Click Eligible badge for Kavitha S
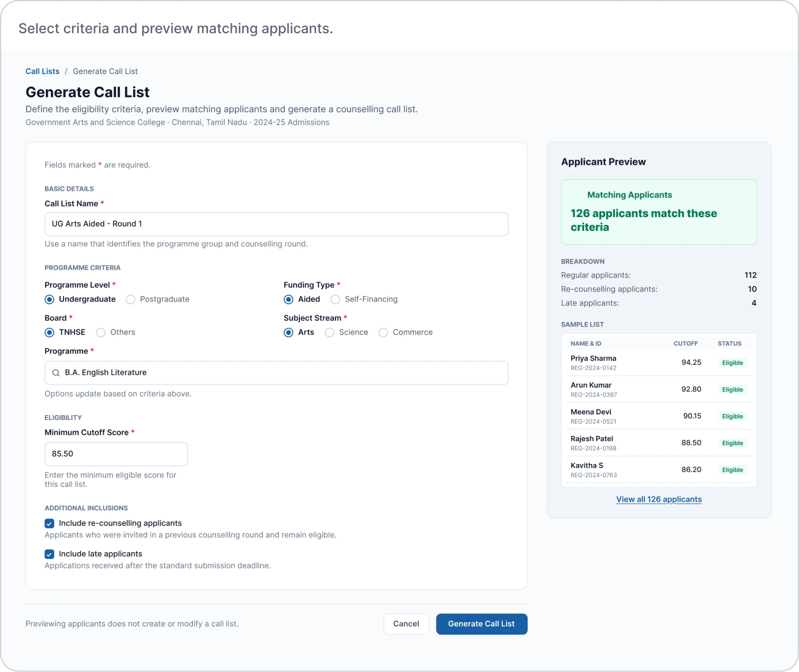 pos(732,470)
